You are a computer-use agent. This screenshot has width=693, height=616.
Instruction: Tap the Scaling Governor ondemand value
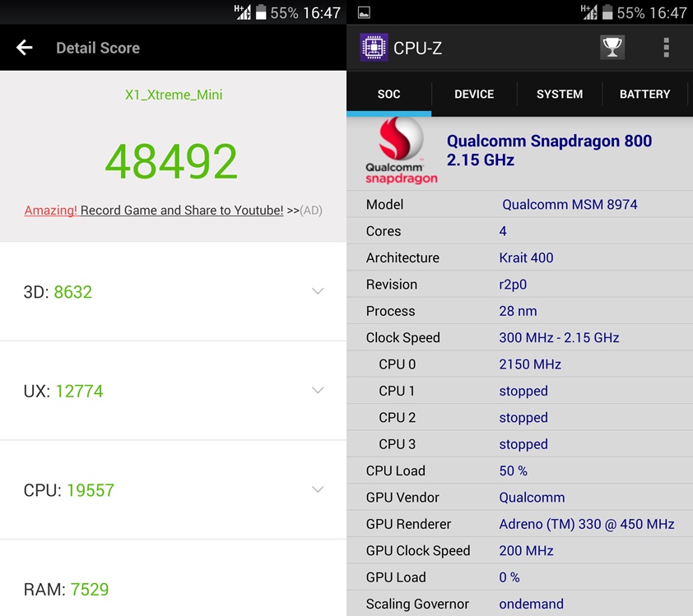point(531,604)
